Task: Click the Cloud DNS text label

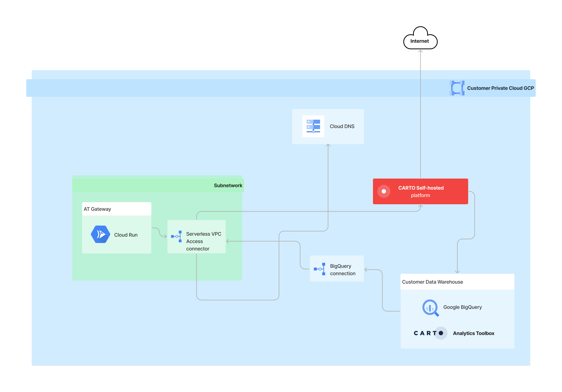Action: (342, 126)
